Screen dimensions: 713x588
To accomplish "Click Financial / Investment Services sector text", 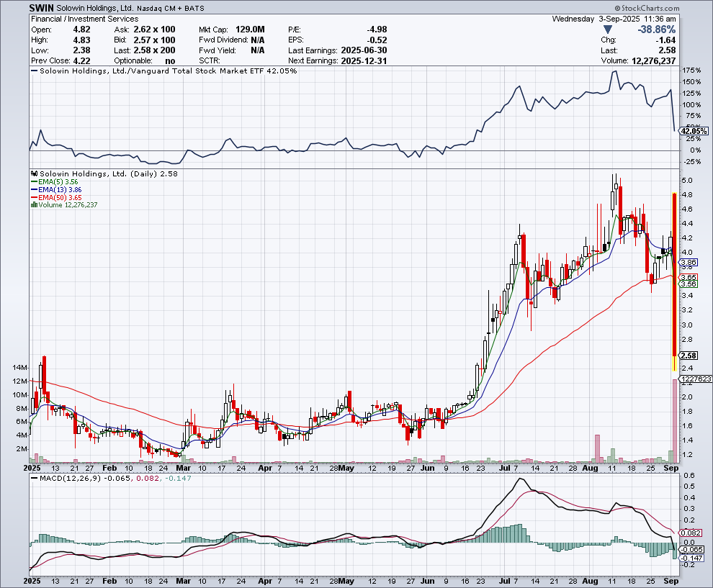I will point(84,19).
